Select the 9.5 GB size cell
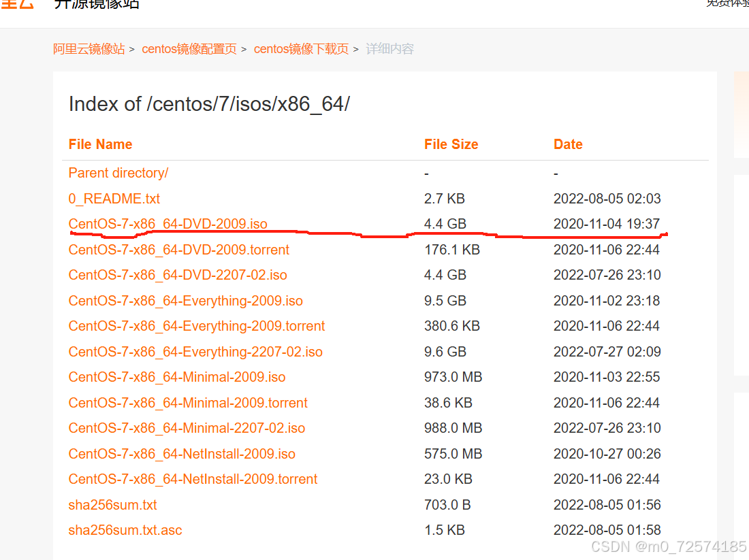Screen dimensions: 749x560 pyautogui.click(x=445, y=301)
